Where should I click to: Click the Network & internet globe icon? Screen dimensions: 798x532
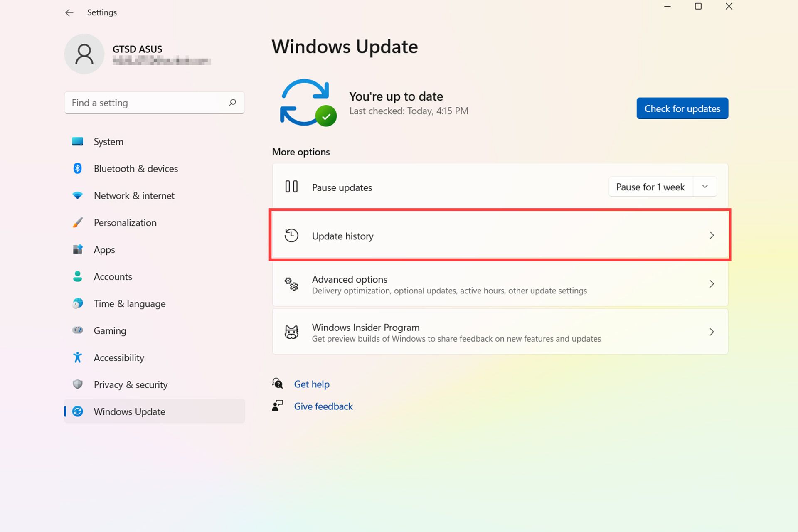[77, 195]
